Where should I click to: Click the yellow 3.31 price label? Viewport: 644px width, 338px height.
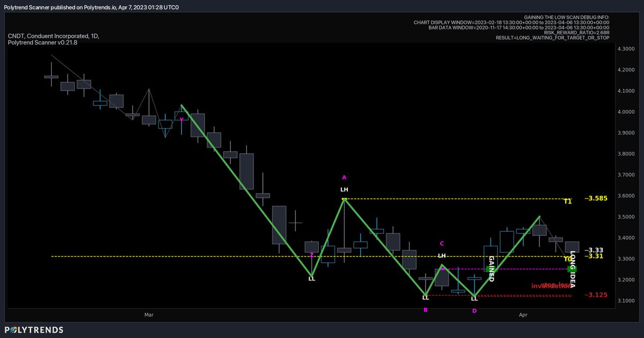click(594, 256)
